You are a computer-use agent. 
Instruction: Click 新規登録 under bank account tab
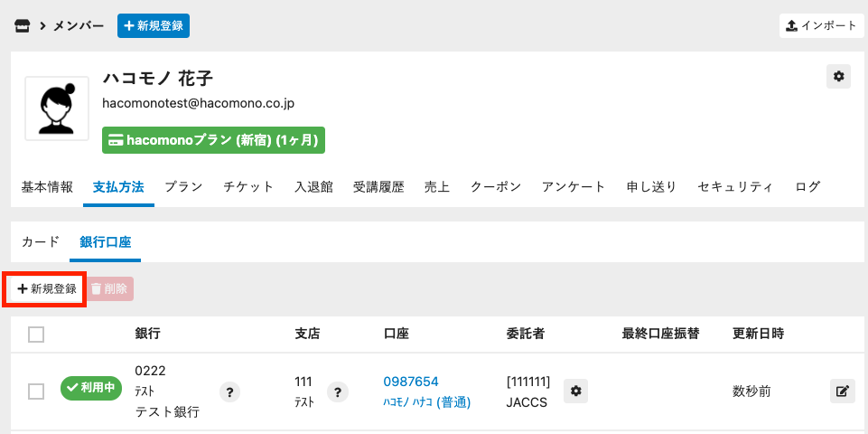(47, 289)
